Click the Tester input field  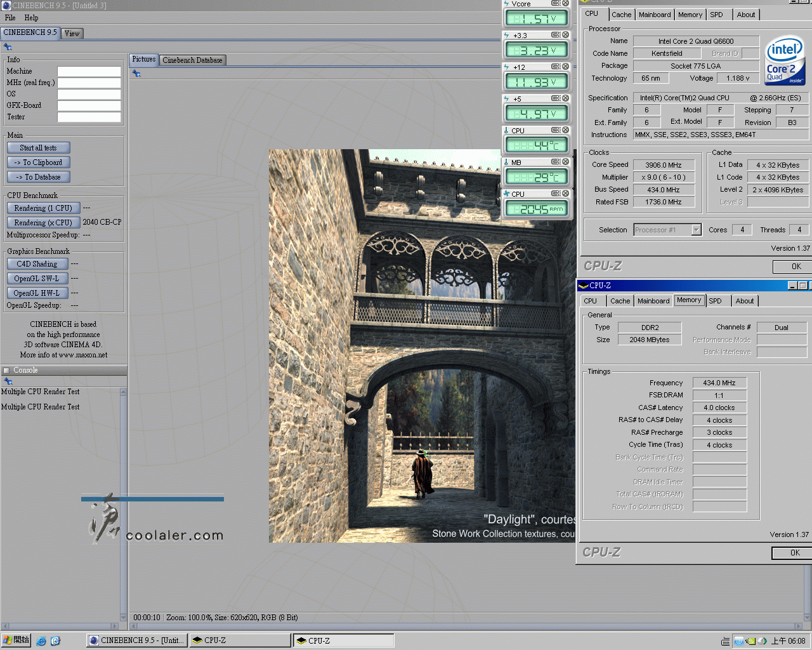[x=89, y=117]
